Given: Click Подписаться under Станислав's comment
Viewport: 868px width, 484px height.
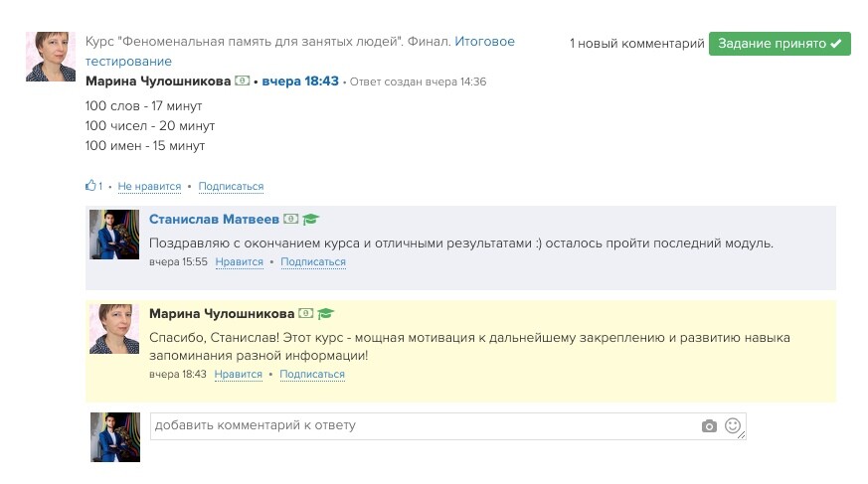Looking at the screenshot, I should 313,261.
